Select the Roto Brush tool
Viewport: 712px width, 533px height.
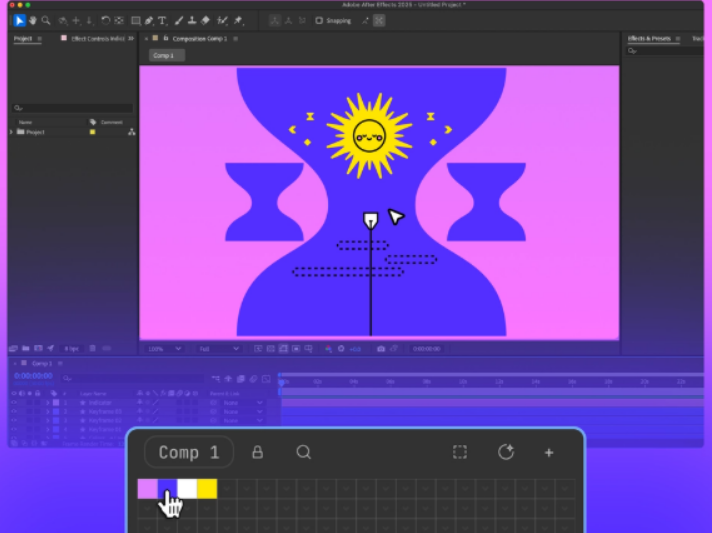click(x=222, y=20)
